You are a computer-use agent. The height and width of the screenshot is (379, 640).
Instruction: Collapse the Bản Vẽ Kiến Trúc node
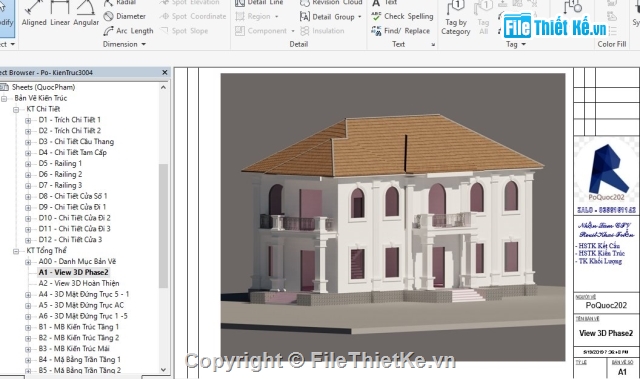pos(4,98)
